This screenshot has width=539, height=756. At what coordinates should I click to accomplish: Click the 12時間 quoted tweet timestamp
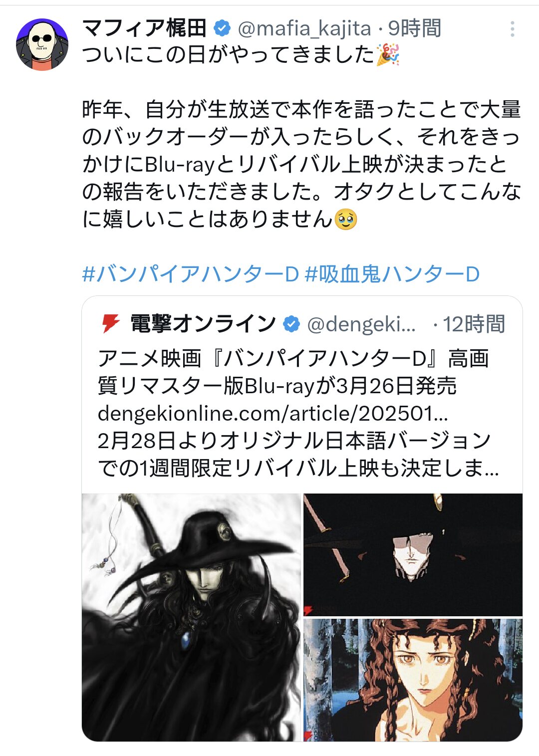click(474, 324)
